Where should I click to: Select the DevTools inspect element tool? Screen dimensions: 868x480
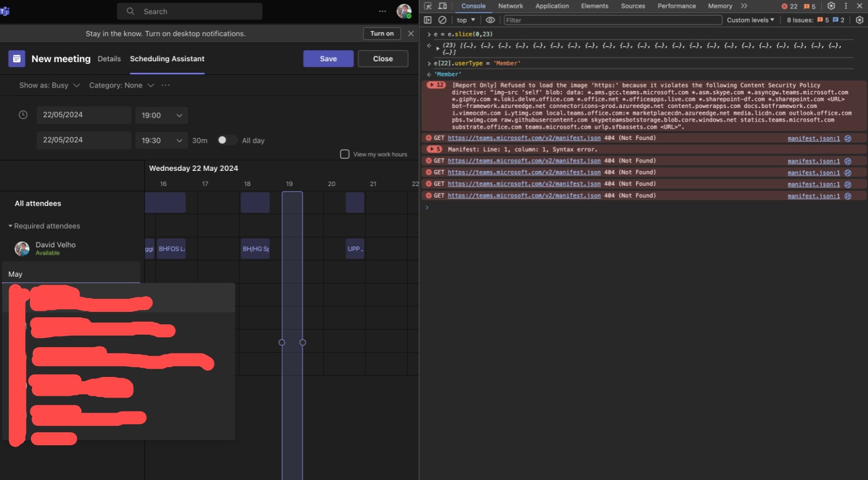click(x=428, y=6)
